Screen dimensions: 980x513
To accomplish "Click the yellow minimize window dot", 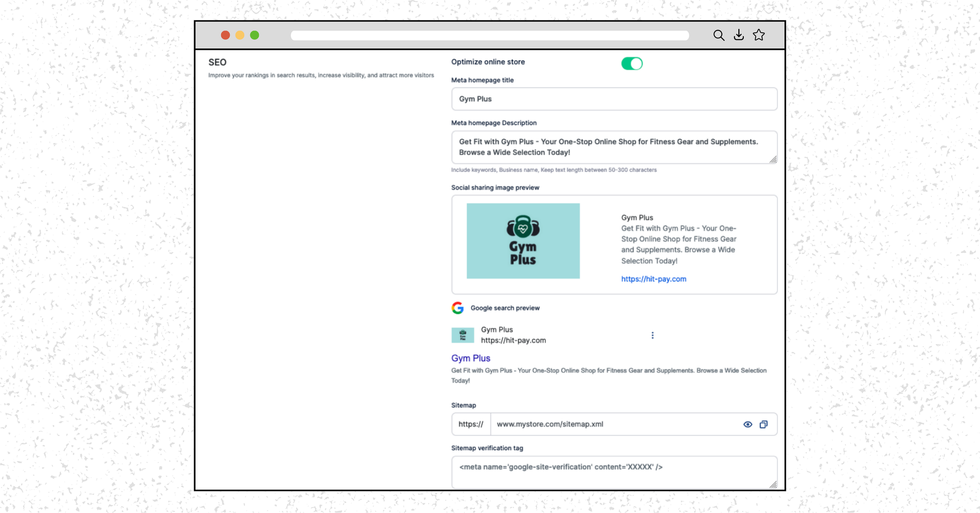I will [240, 35].
